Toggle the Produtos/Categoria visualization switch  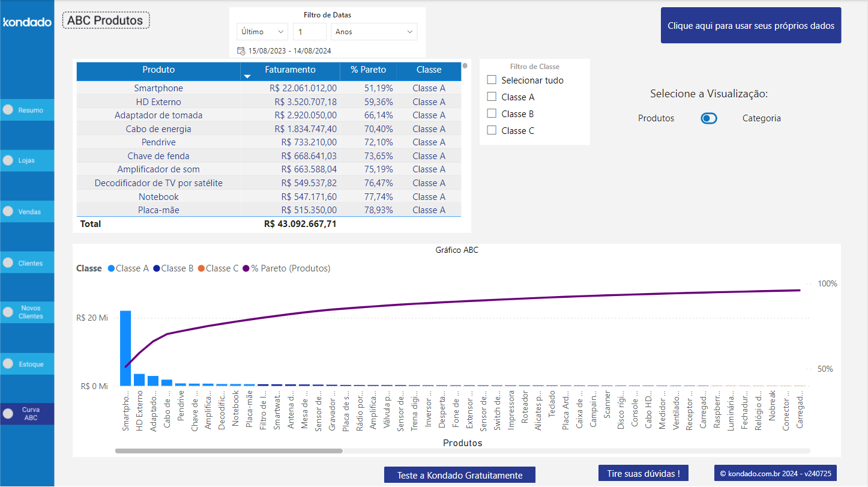(708, 118)
